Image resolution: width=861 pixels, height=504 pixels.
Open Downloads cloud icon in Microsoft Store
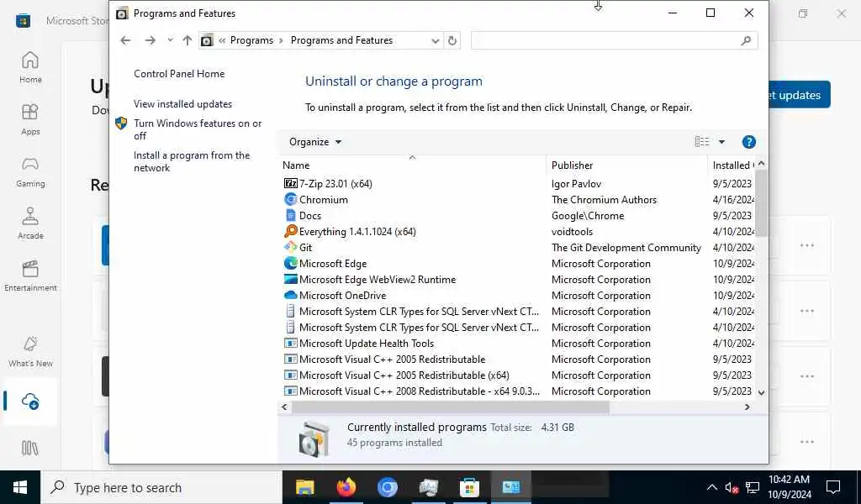pos(30,402)
